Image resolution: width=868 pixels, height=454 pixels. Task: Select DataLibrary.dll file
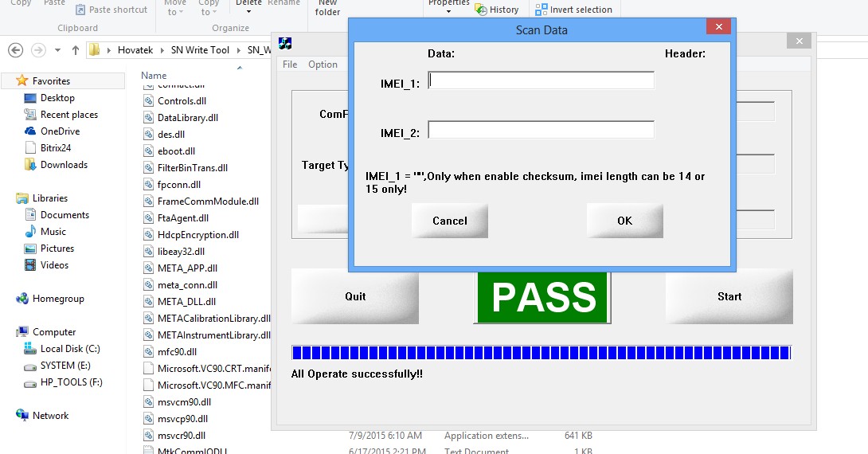[188, 117]
